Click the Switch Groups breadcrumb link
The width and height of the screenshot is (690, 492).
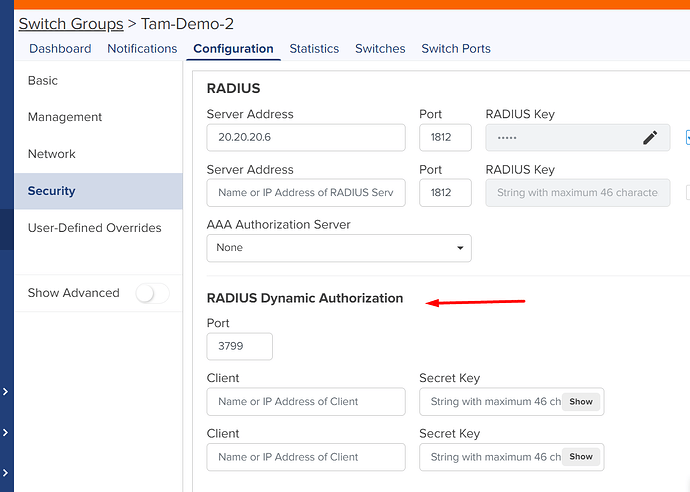pos(70,23)
